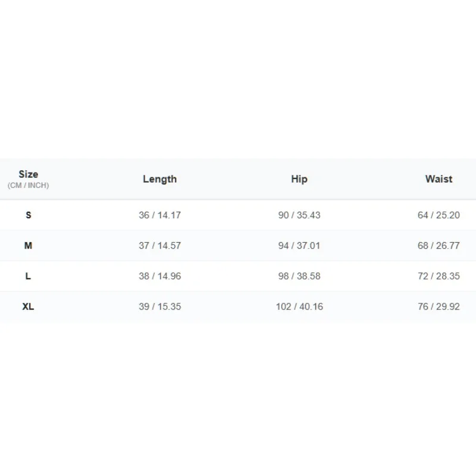Click the 37 / 14.57 length cell
The image size is (476, 476).
[159, 245]
